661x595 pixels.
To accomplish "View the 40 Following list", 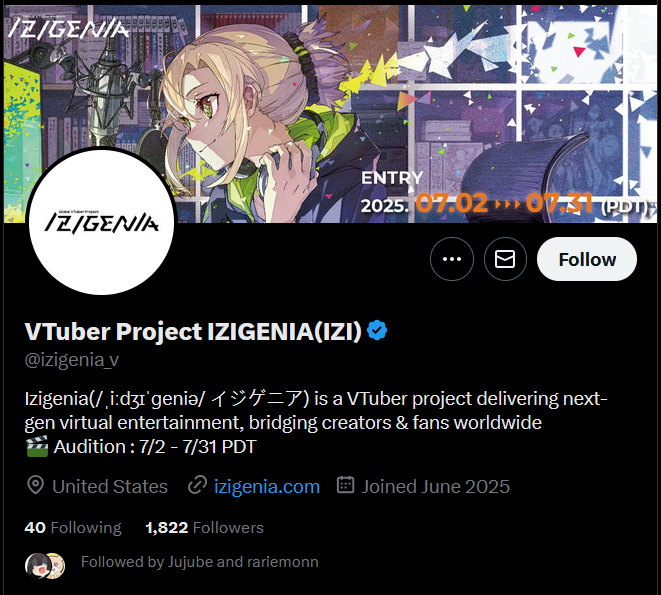I will tap(73, 528).
